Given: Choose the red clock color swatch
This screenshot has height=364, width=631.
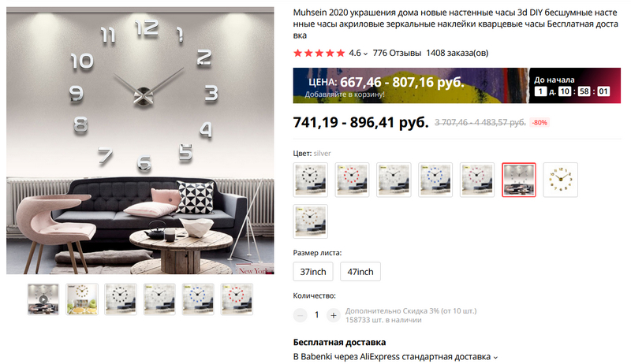Looking at the screenshot, I should pyautogui.click(x=352, y=180).
